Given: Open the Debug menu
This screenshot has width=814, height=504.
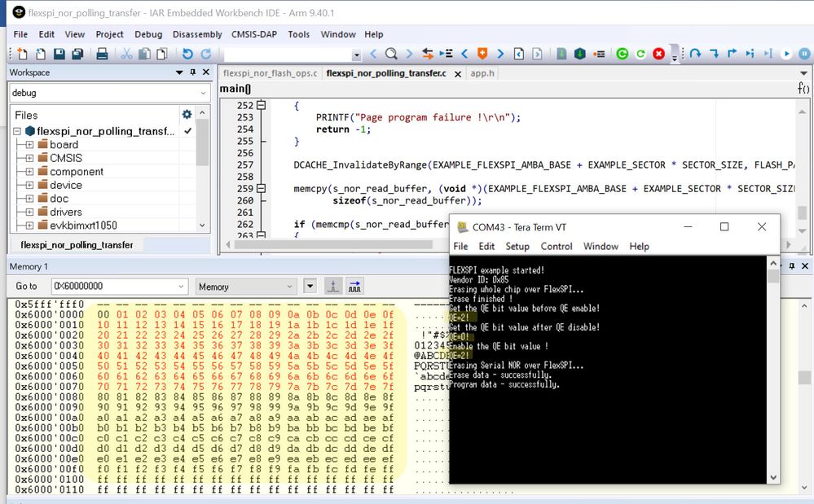Looking at the screenshot, I should [148, 34].
